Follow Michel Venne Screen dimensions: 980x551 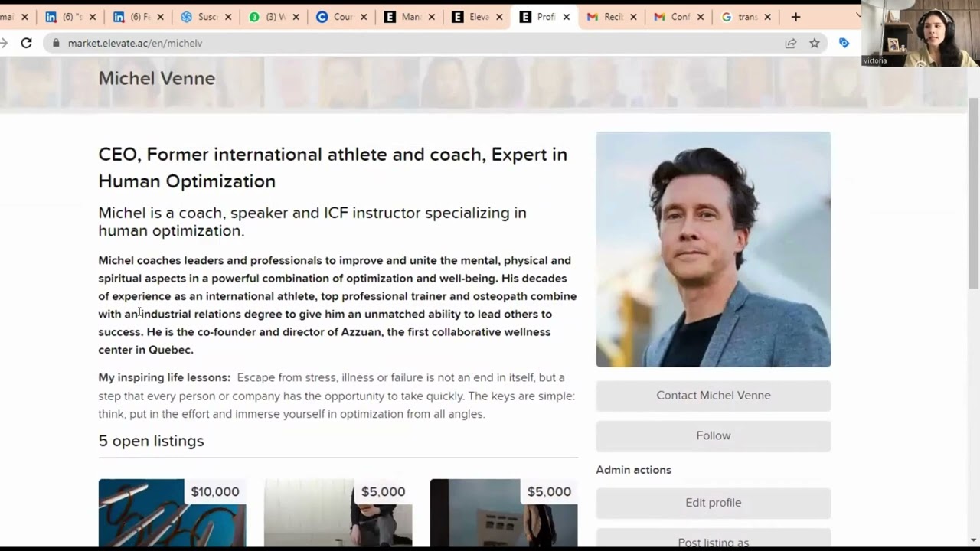[714, 435]
